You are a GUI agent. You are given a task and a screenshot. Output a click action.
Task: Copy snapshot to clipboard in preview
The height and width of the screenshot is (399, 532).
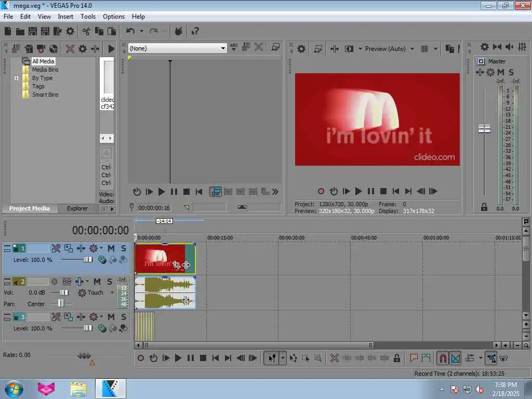449,49
